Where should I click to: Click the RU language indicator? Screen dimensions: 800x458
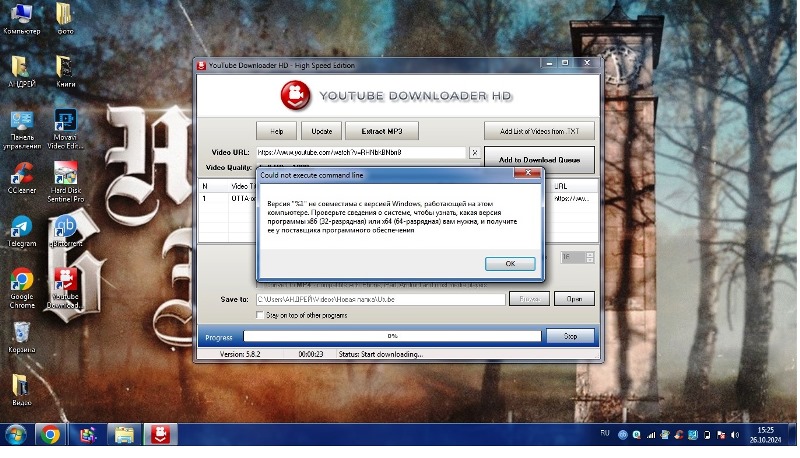(x=605, y=434)
